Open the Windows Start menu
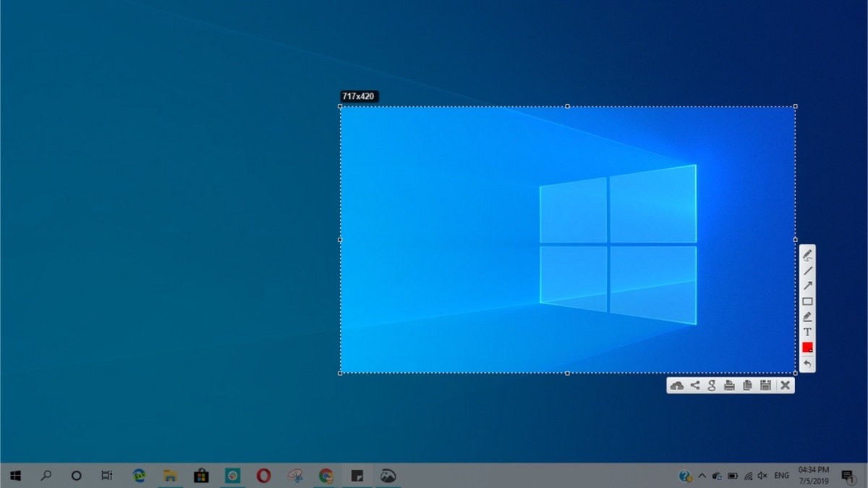 coord(15,476)
